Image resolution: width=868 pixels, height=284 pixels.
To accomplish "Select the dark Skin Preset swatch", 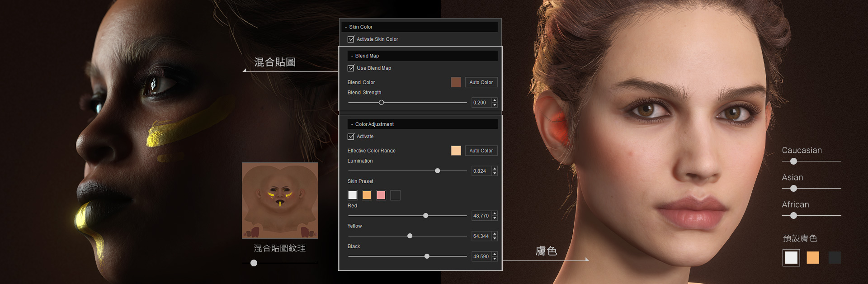I will pyautogui.click(x=396, y=195).
